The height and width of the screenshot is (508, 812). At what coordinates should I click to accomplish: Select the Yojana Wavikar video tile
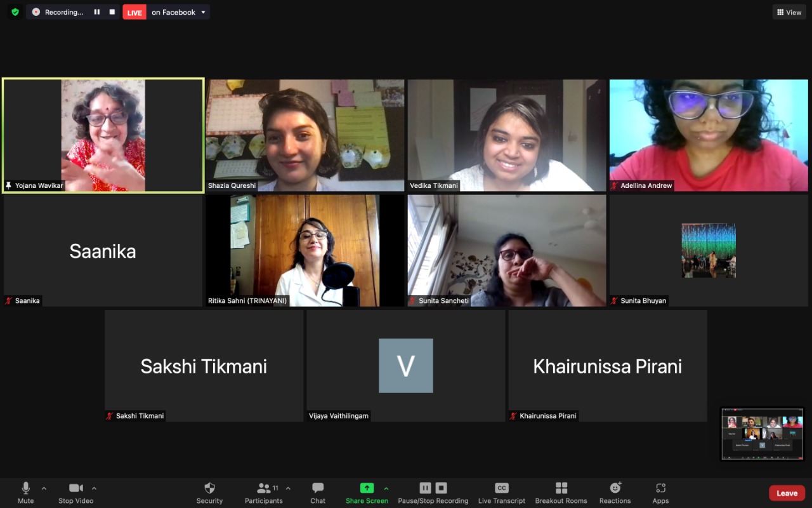point(103,135)
